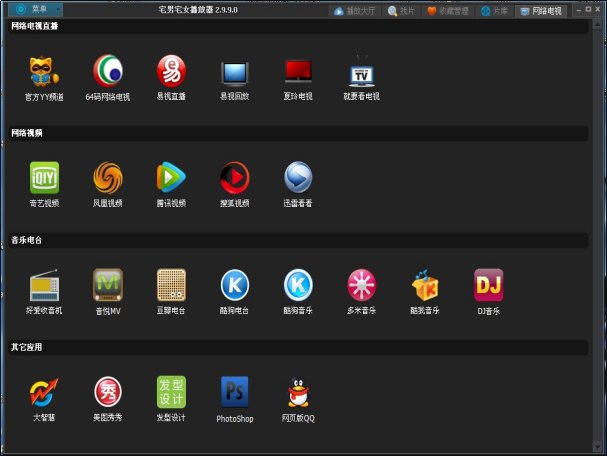Click the 夏玲电视 red screen icon
This screenshot has width=607, height=456.
click(x=298, y=72)
